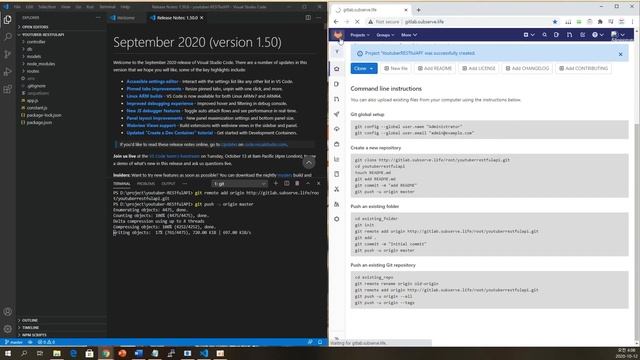
Task: Open Settings gear icon in GitLab sidebar
Action: [337, 219]
